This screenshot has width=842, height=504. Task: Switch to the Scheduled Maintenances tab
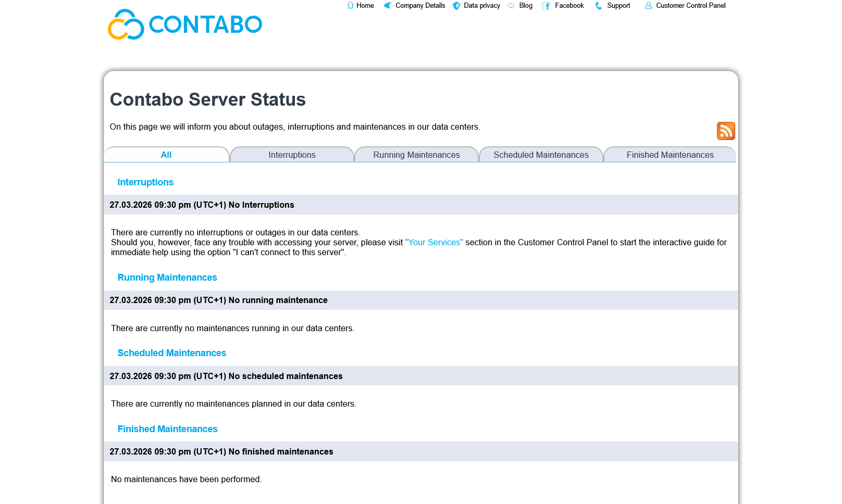(541, 155)
